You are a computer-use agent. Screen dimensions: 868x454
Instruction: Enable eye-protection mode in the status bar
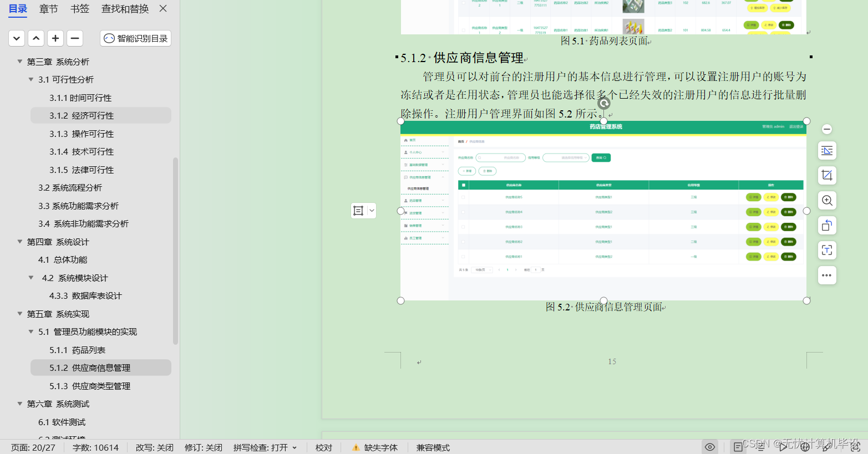point(710,447)
